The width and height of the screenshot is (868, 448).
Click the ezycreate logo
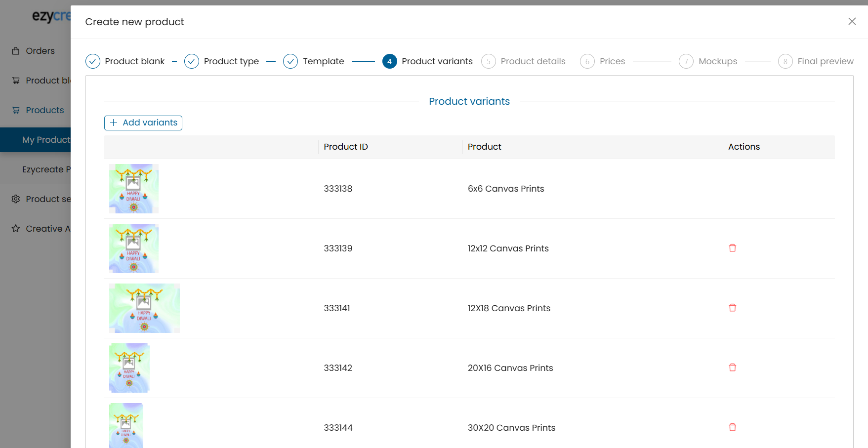(51, 16)
